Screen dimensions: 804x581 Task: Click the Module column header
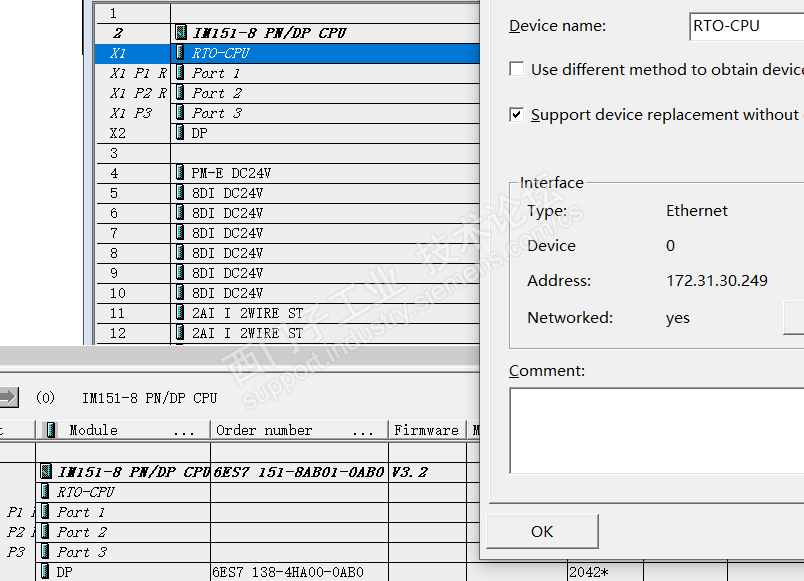pos(123,430)
